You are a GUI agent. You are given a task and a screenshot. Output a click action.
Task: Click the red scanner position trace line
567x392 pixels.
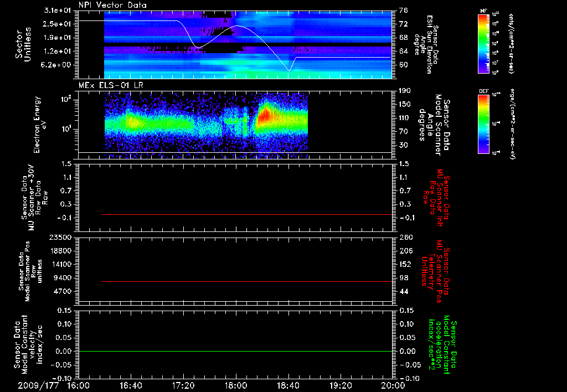click(246, 281)
